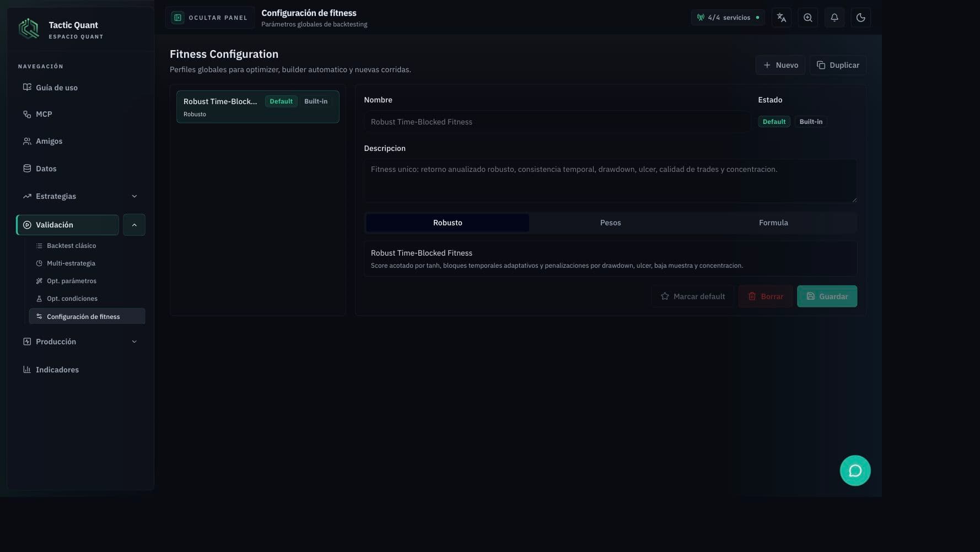
Task: Click the Configuración de fitness sliders icon
Action: point(39,316)
